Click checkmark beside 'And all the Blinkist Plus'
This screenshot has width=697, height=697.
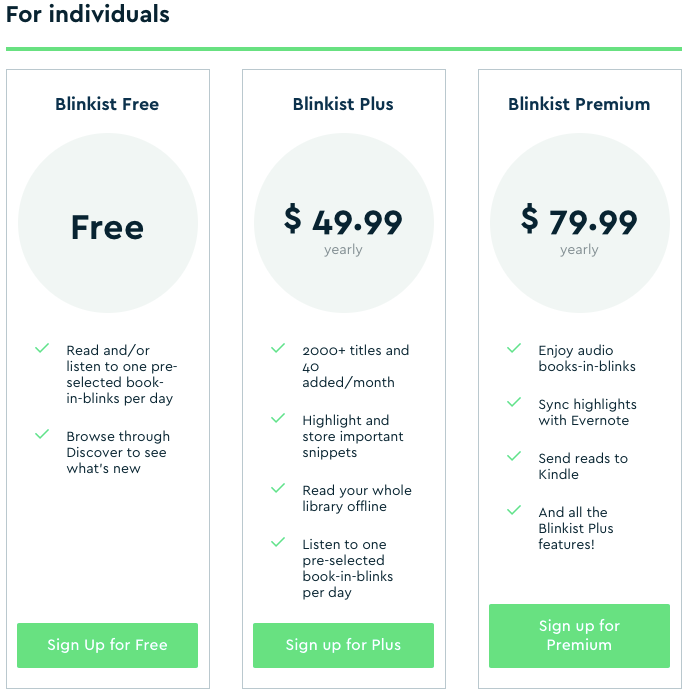click(x=514, y=510)
